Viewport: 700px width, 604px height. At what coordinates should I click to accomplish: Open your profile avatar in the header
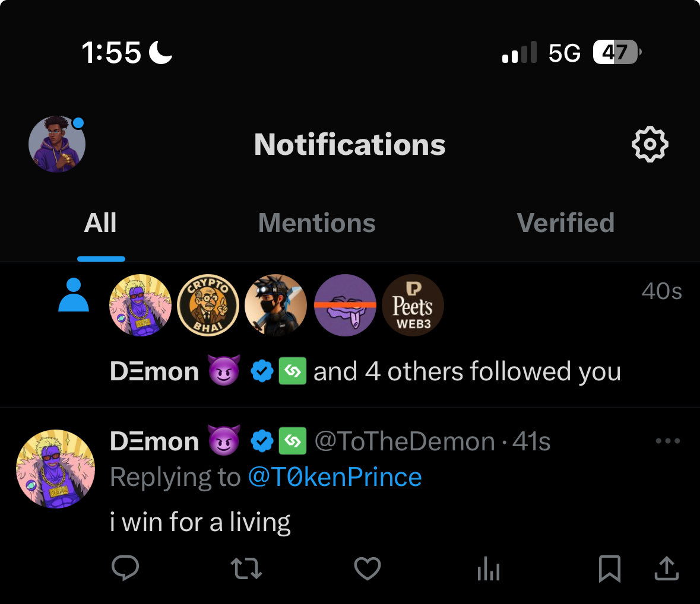[x=57, y=144]
